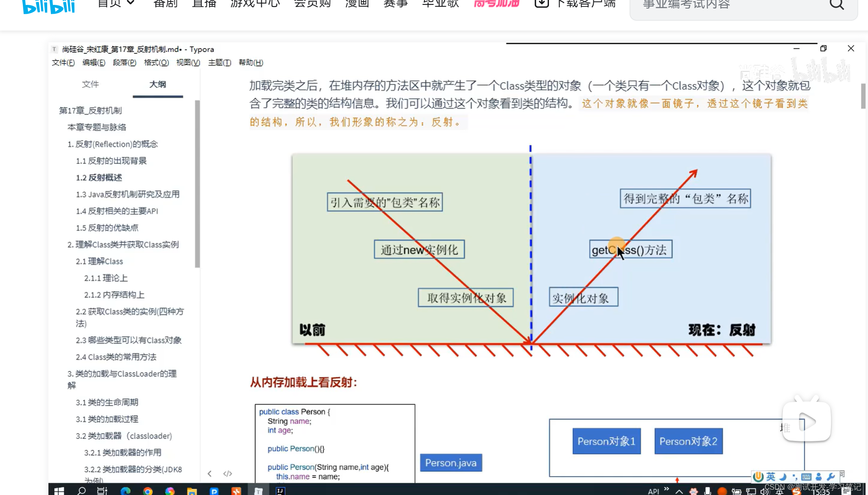Click the IME user account icon

[x=819, y=477]
